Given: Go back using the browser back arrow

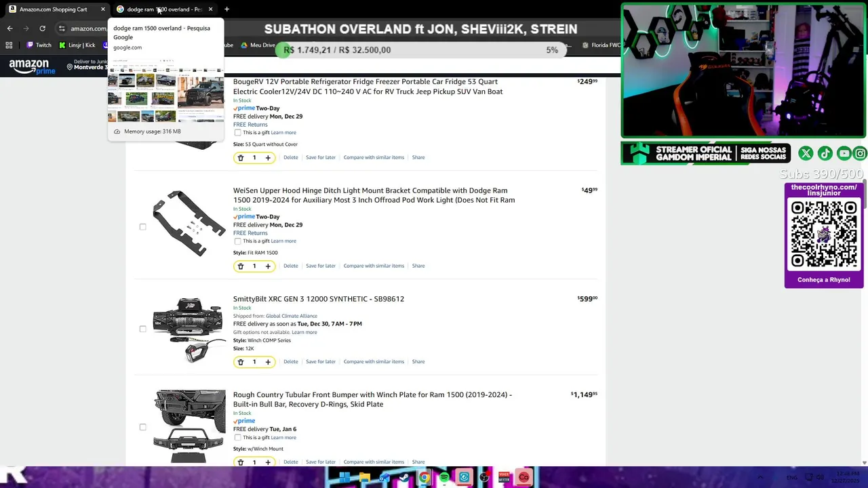Looking at the screenshot, I should tap(9, 28).
